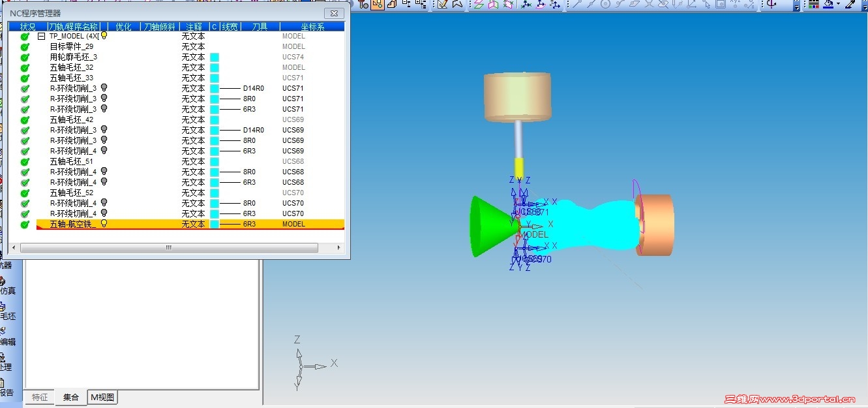Viewport: 868px width, 408px height.
Task: Click 注释 column header
Action: (194, 27)
